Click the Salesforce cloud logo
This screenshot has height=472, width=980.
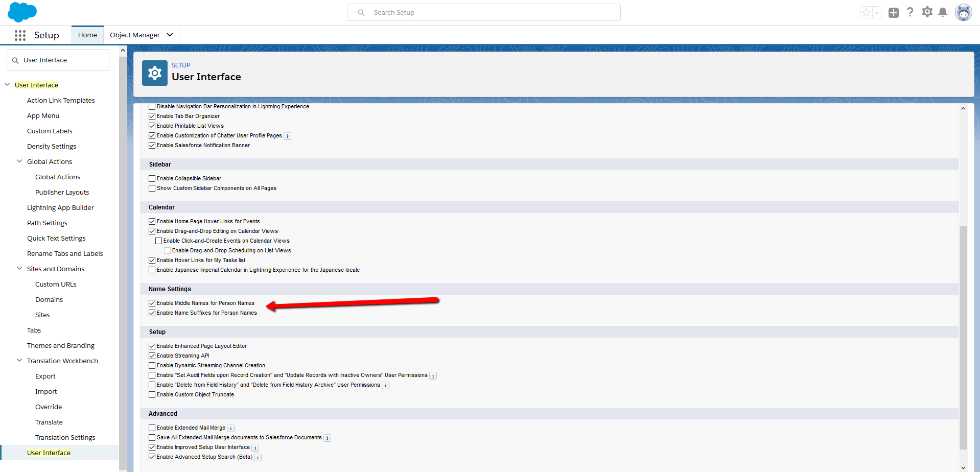[22, 12]
